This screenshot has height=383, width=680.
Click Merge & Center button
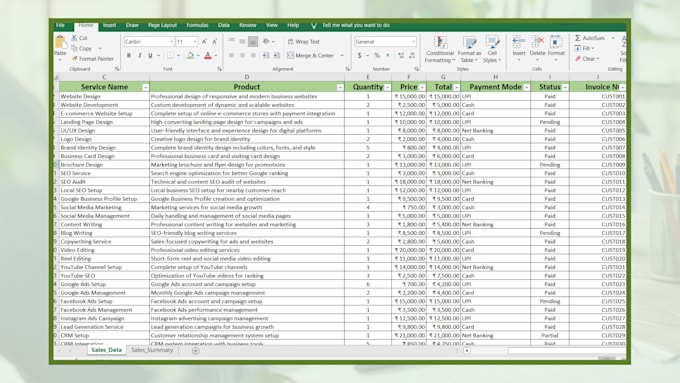[x=311, y=56]
